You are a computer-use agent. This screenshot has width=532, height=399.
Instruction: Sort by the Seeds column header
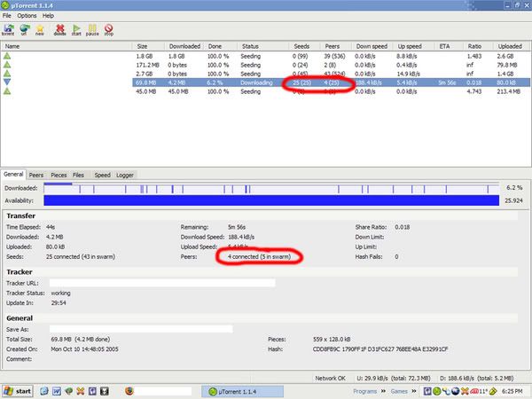(305, 46)
